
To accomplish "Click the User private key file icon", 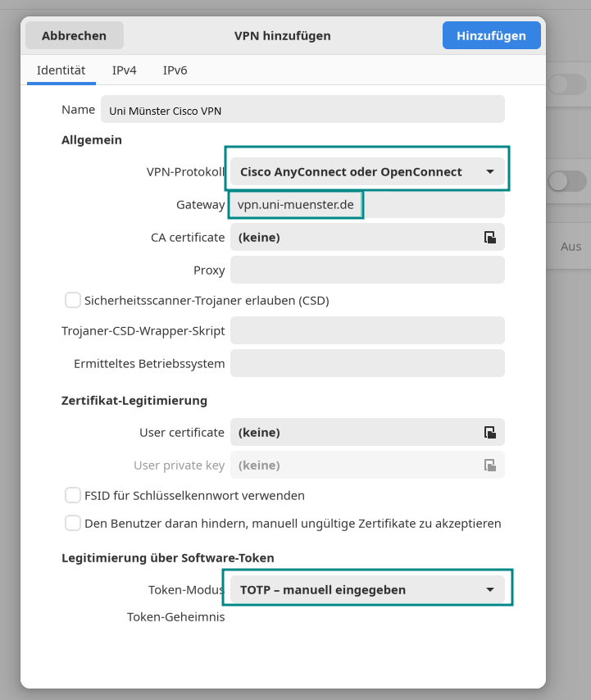I will coord(489,466).
